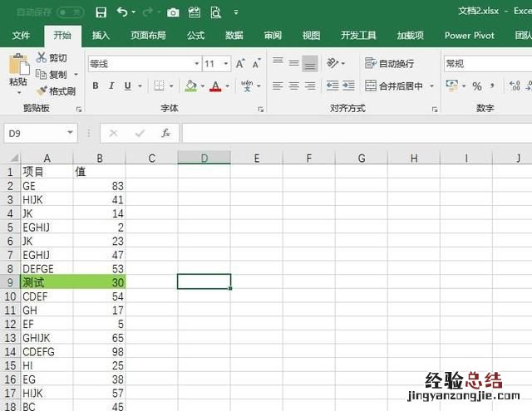
Task: Toggle Bold formatting button
Action: click(96, 86)
